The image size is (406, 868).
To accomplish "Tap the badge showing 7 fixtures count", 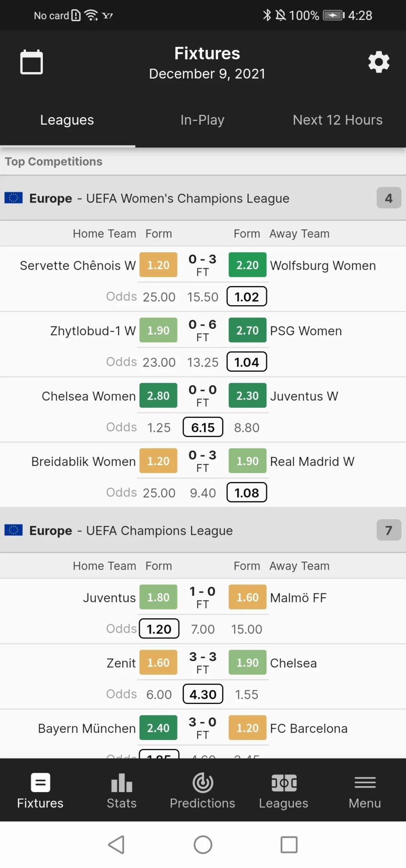I will coord(389,530).
